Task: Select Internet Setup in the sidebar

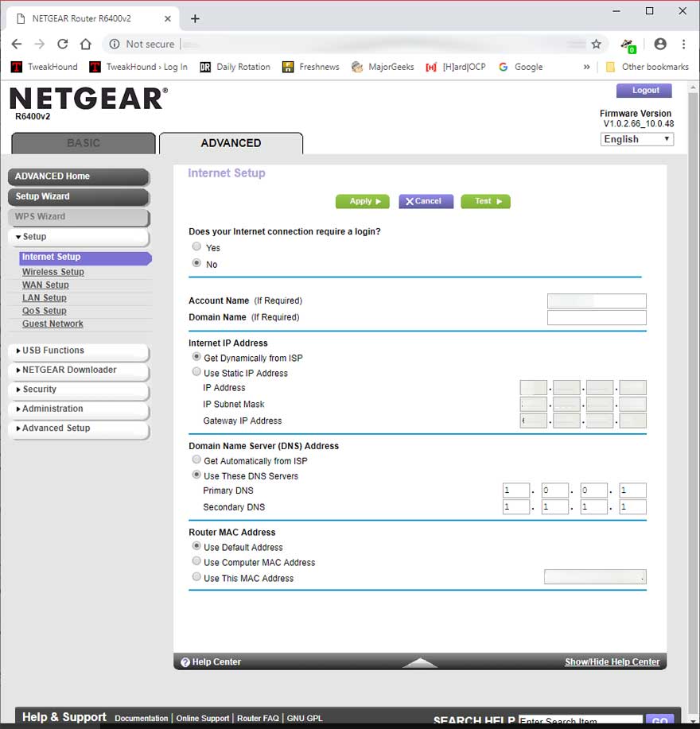Action: (x=86, y=258)
